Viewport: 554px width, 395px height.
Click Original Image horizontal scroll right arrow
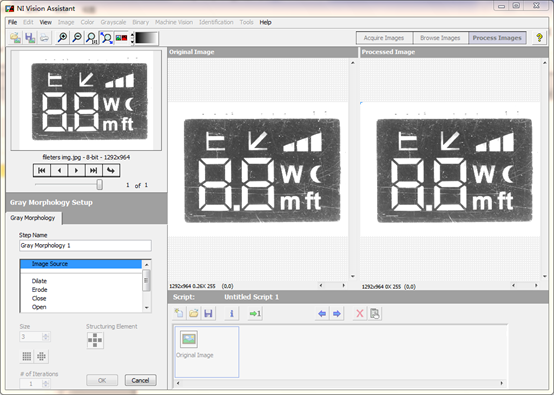[x=343, y=285]
